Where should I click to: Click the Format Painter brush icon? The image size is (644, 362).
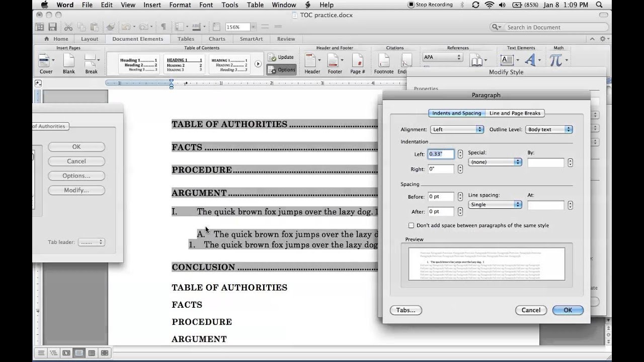coord(111,27)
